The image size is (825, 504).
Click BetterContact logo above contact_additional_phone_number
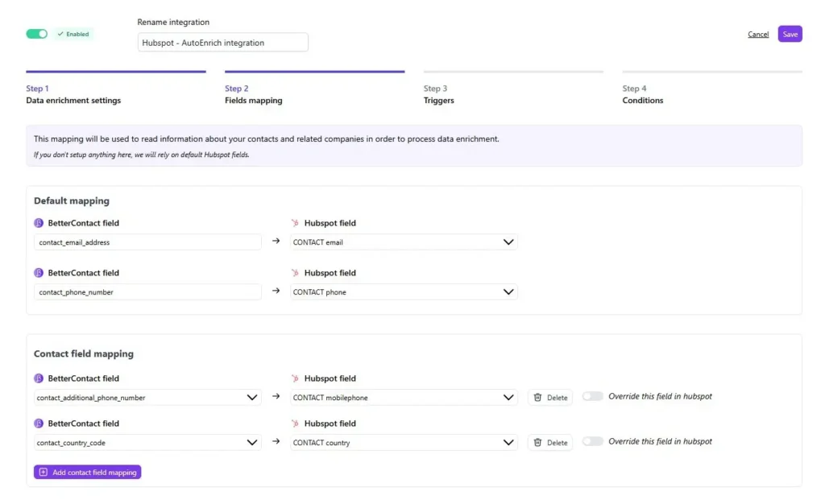[x=39, y=378]
